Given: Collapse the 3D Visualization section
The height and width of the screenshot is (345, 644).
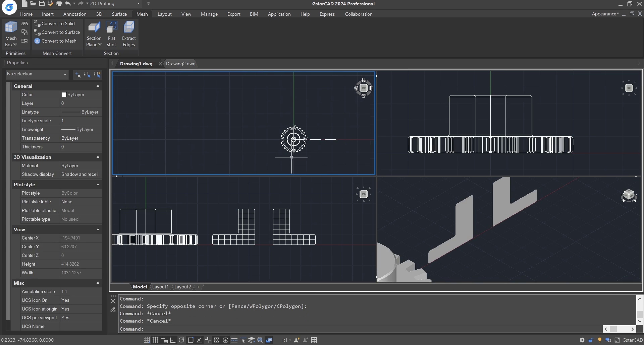Looking at the screenshot, I should (x=98, y=157).
